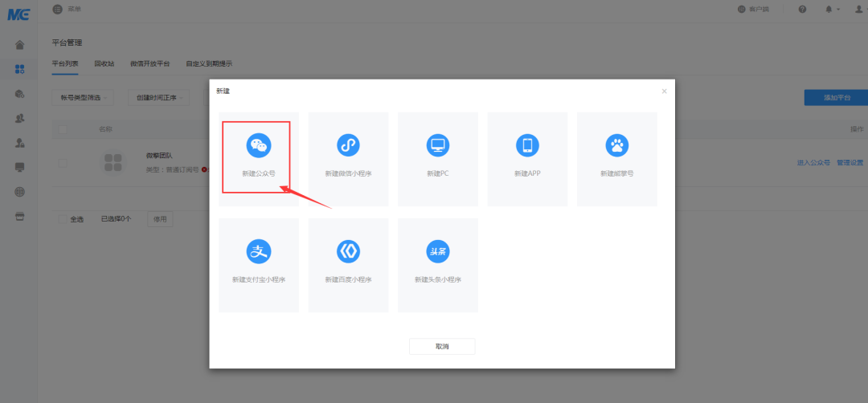Open the 微信开放平台 tab
This screenshot has height=403, width=868.
click(x=149, y=63)
